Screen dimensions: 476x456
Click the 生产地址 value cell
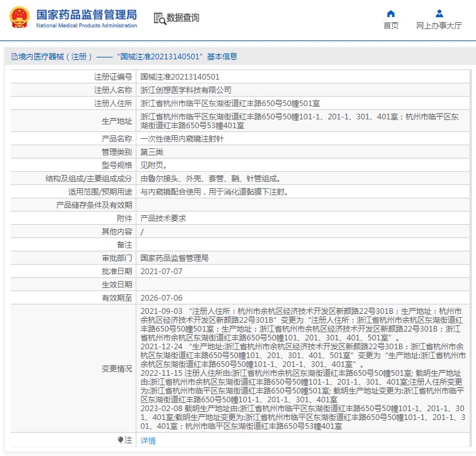point(303,121)
